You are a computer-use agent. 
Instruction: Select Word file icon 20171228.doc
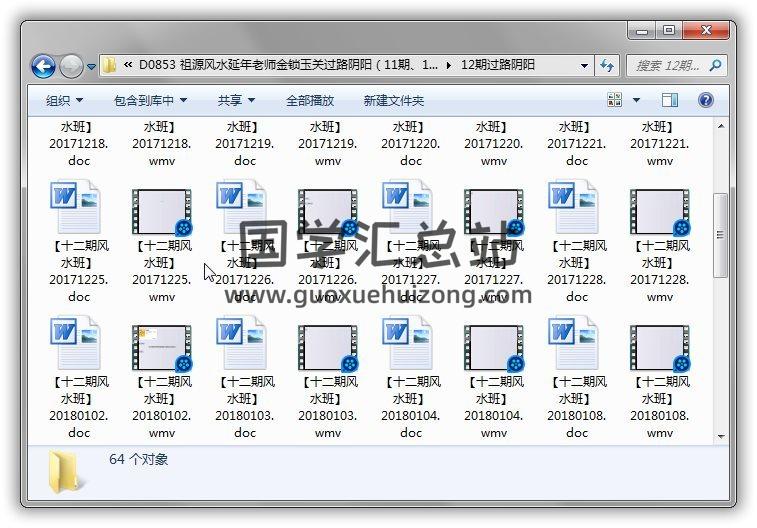(x=574, y=206)
